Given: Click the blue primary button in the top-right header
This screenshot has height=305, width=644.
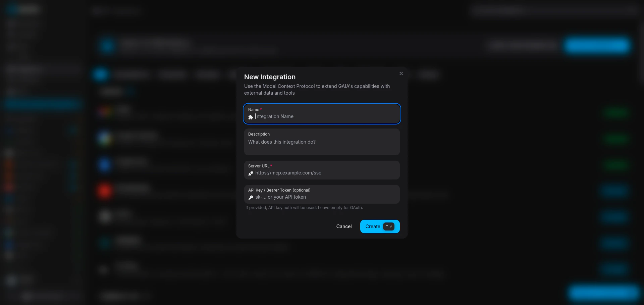Looking at the screenshot, I should coord(597,46).
